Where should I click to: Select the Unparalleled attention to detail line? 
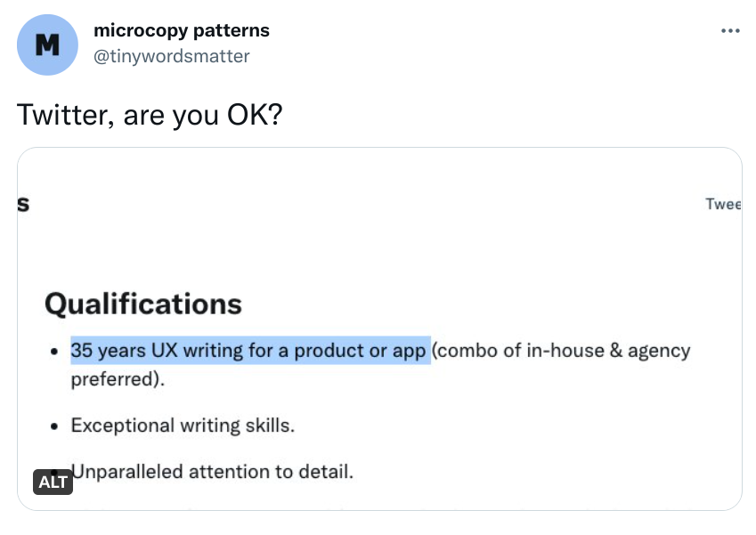tap(212, 472)
